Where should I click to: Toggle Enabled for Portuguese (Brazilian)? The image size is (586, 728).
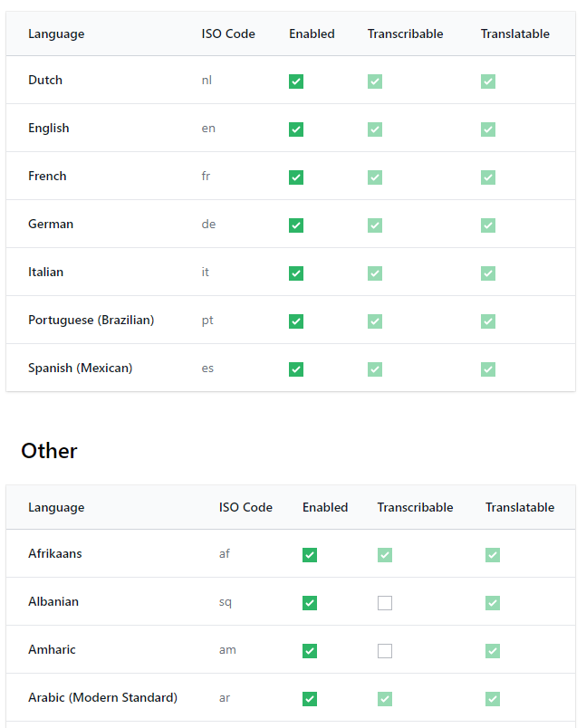tap(296, 321)
